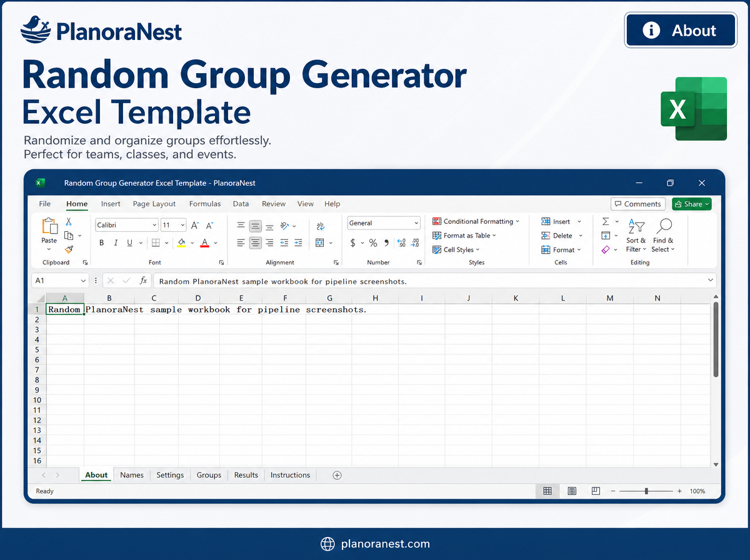Open the General number format dropdown
The height and width of the screenshot is (560, 750).
click(x=416, y=223)
